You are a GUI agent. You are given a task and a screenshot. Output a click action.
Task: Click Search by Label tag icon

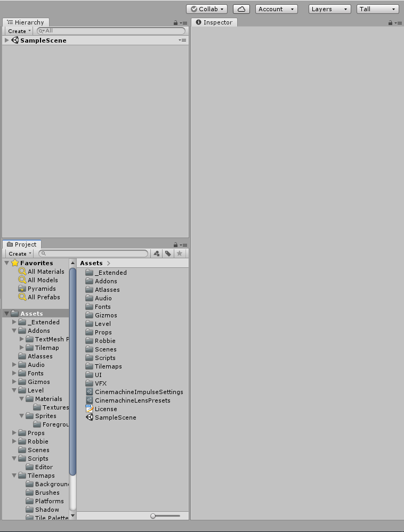click(168, 253)
